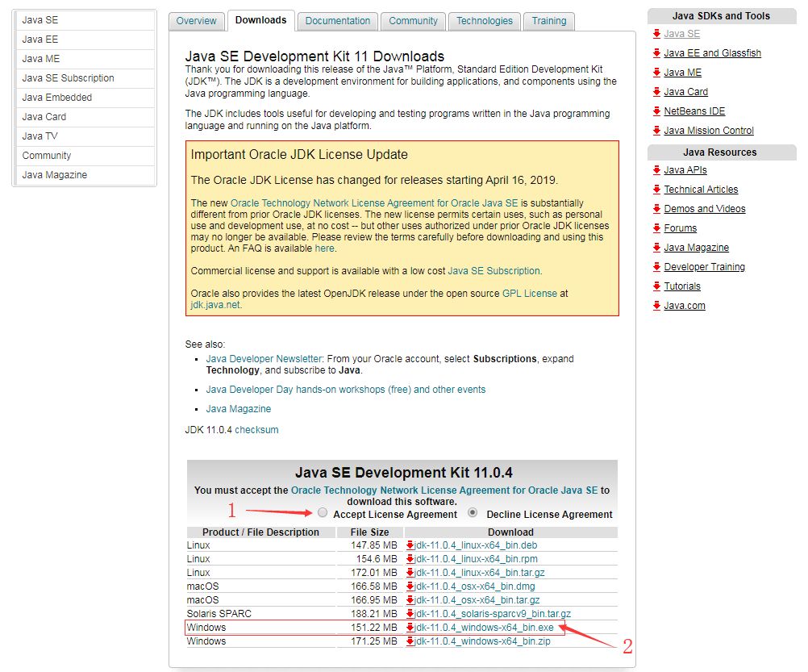
Task: Click arrow icon next to Demos and Videos
Action: (x=656, y=209)
